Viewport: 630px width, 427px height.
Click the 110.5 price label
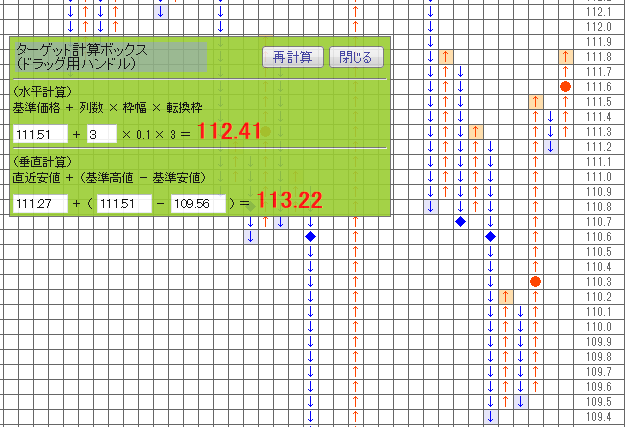point(599,252)
